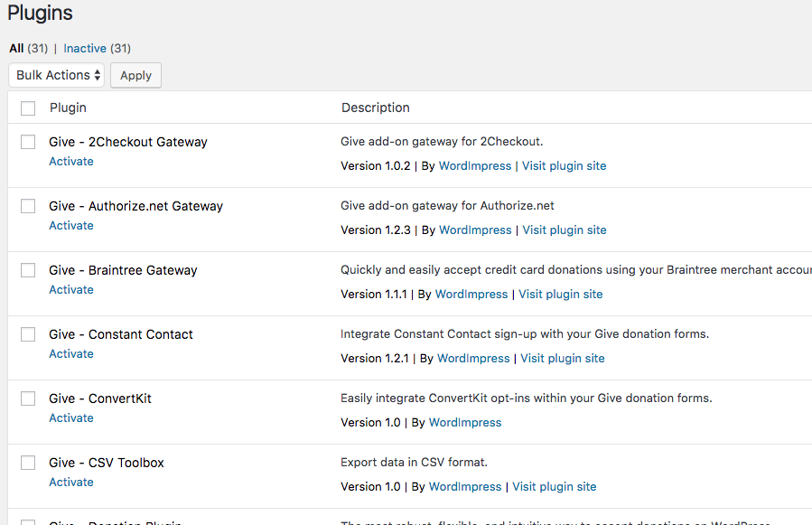This screenshot has height=525, width=812.
Task: Open WordImpress author link for Constant Contact
Action: pyautogui.click(x=473, y=359)
